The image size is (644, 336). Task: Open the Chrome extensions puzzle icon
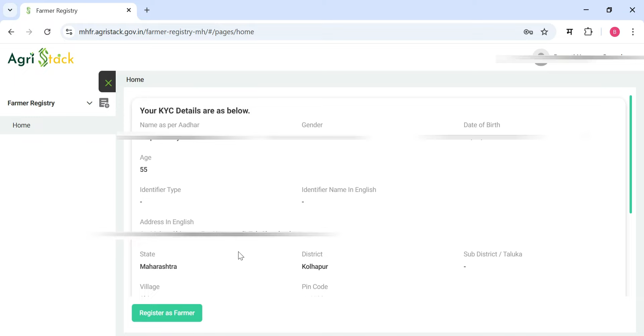[589, 32]
